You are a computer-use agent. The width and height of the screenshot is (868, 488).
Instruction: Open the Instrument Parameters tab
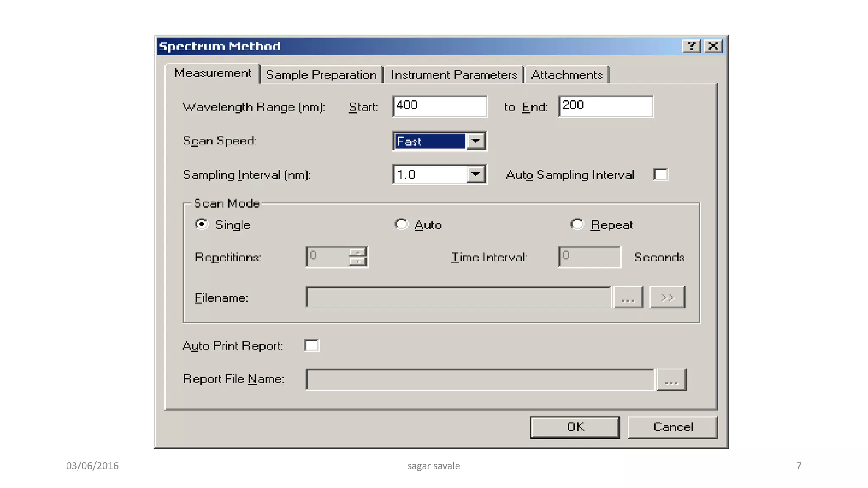(454, 75)
